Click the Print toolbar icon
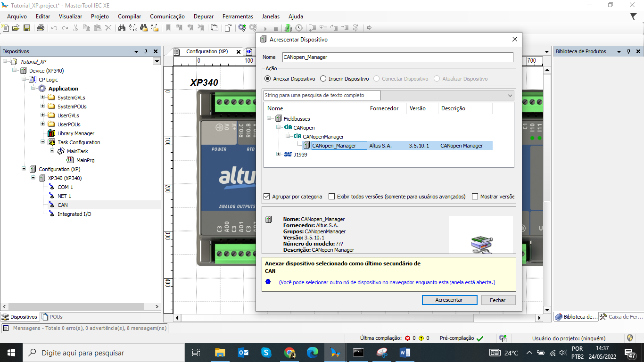 click(x=41, y=28)
